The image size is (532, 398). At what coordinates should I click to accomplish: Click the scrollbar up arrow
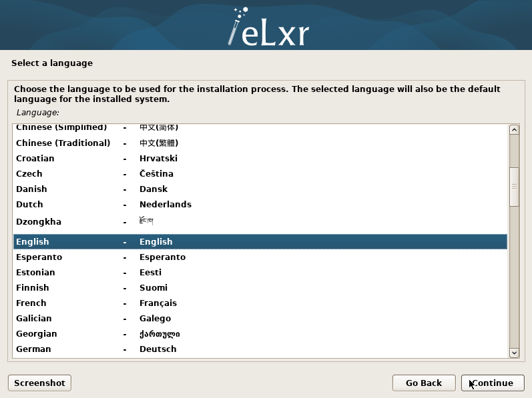tap(514, 130)
